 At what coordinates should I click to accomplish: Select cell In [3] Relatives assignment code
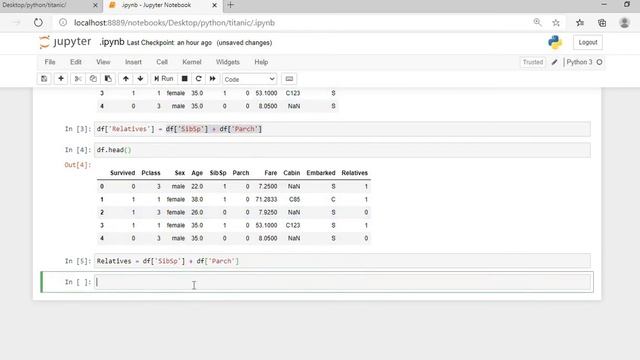coord(342,129)
